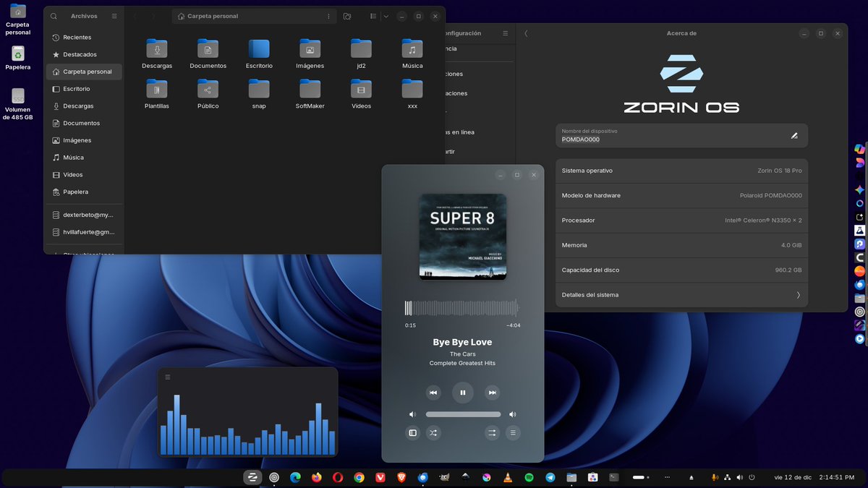Select the hvillafuerte@gm... account in sidebar
Screen dimensions: 868x488
point(84,232)
